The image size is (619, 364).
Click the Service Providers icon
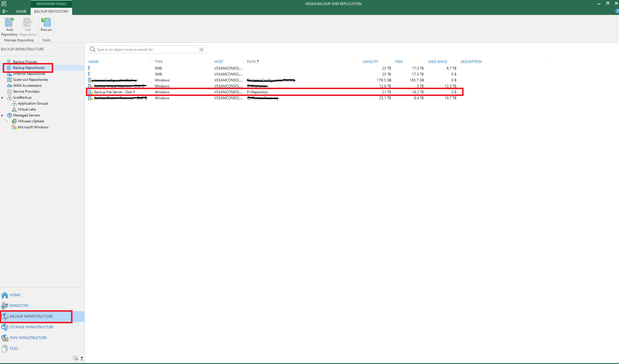[x=10, y=92]
